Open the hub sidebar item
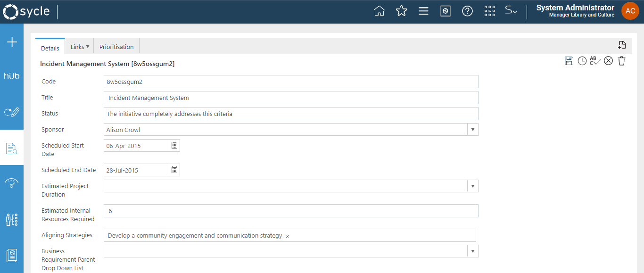 [12, 75]
